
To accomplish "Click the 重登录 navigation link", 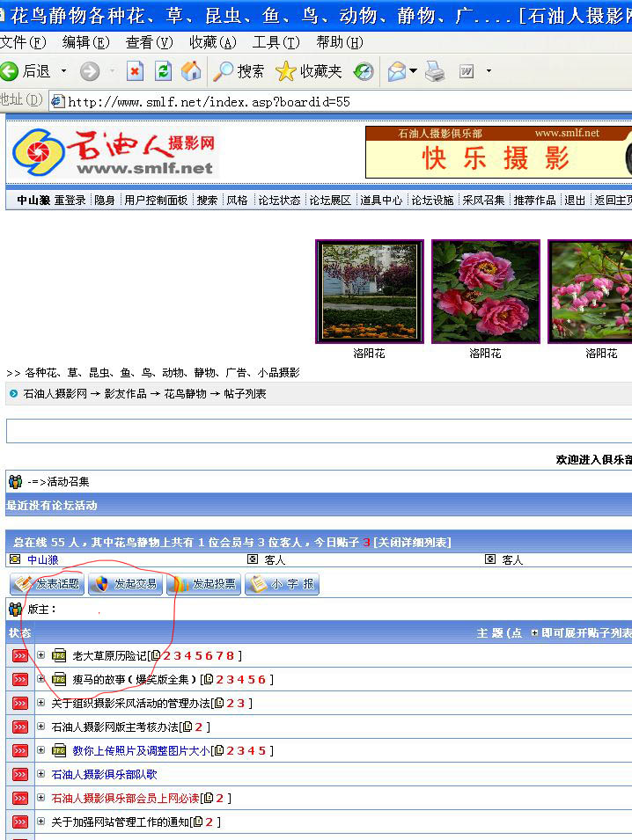I will pyautogui.click(x=70, y=201).
